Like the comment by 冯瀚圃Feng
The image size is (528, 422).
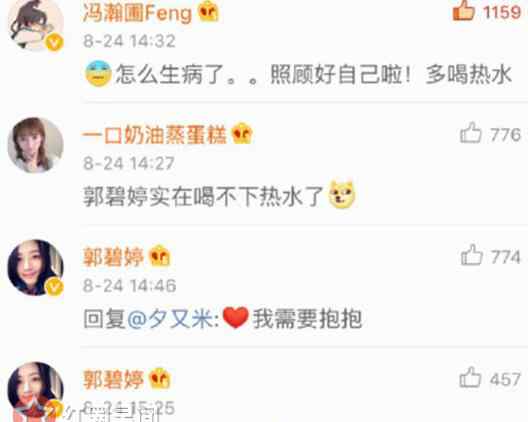[464, 11]
